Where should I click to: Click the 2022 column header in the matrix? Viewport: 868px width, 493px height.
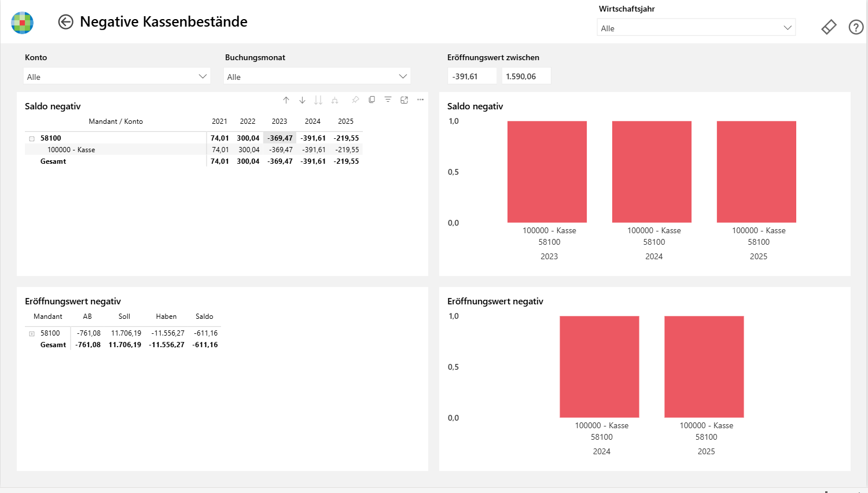(248, 122)
